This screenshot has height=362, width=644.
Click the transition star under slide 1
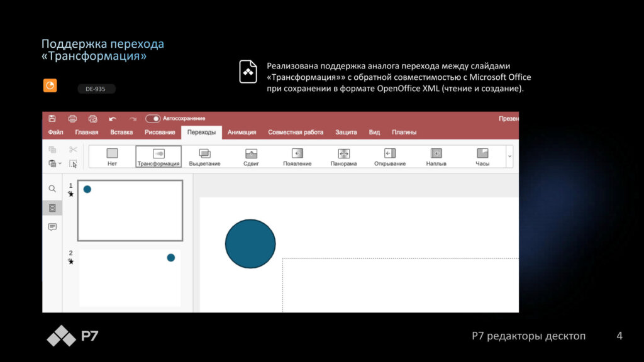[71, 194]
